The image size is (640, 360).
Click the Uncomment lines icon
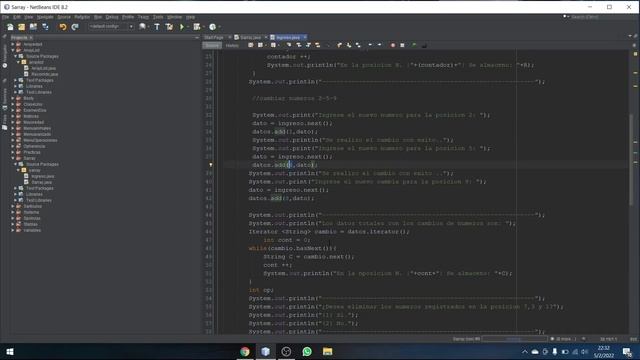424,45
